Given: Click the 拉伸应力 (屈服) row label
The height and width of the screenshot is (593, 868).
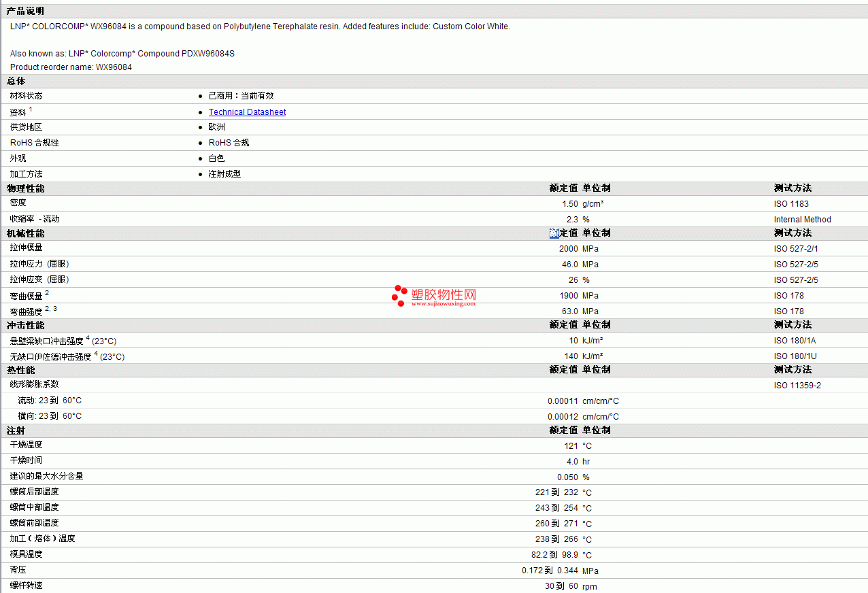Looking at the screenshot, I should coord(39,264).
